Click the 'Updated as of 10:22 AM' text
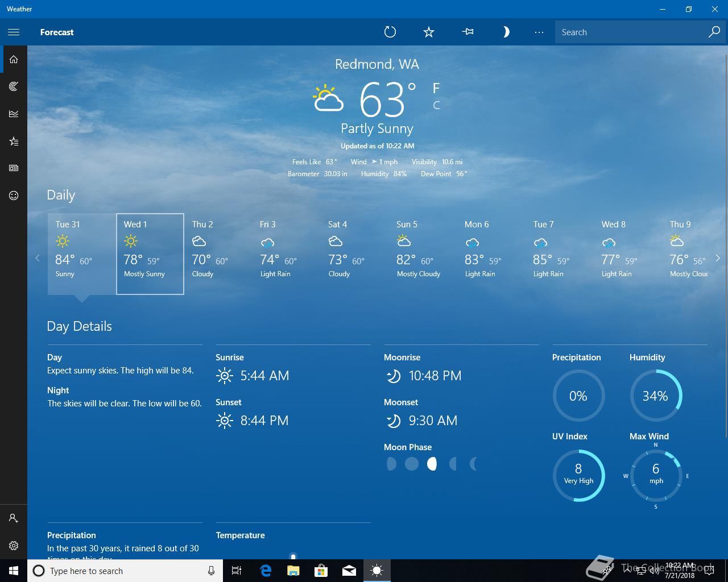Image resolution: width=728 pixels, height=582 pixels. pos(377,146)
